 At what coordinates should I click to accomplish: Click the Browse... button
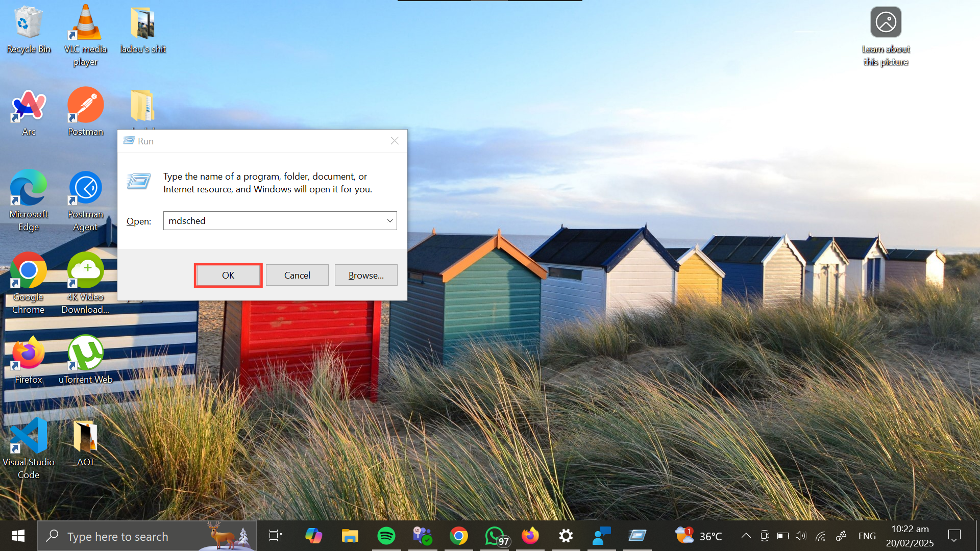tap(366, 275)
